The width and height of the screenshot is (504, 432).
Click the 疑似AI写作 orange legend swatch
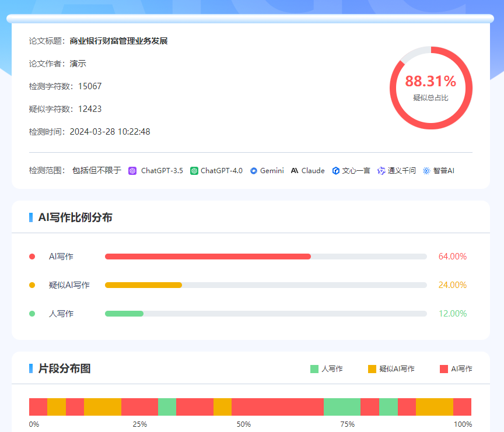[372, 368]
